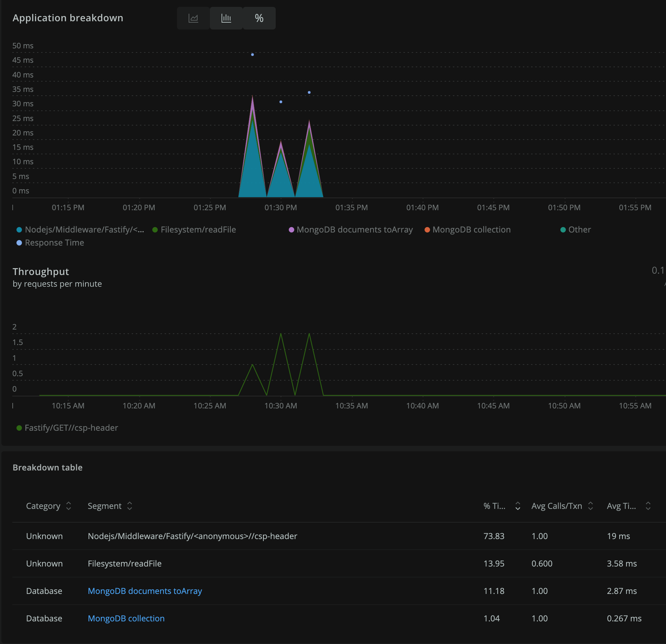Toggle the MongoDB collection series in the legend
Image resolution: width=666 pixels, height=644 pixels.
[x=427, y=229]
